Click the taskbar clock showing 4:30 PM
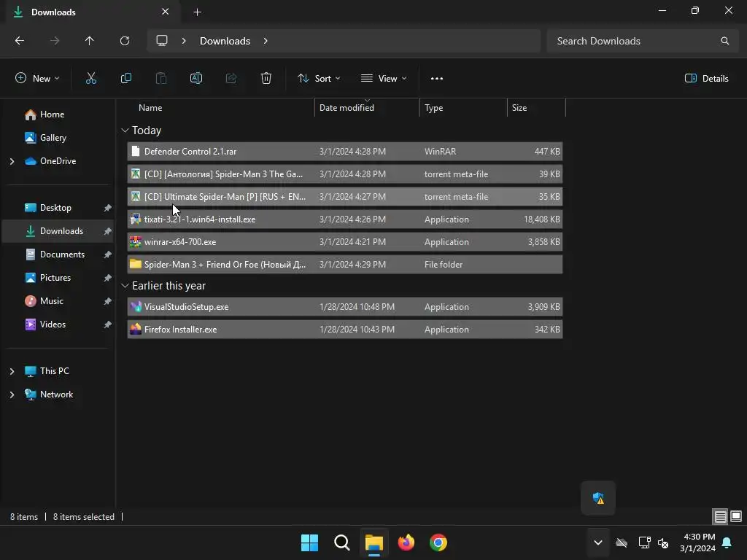Image resolution: width=747 pixels, height=560 pixels. tap(698, 542)
